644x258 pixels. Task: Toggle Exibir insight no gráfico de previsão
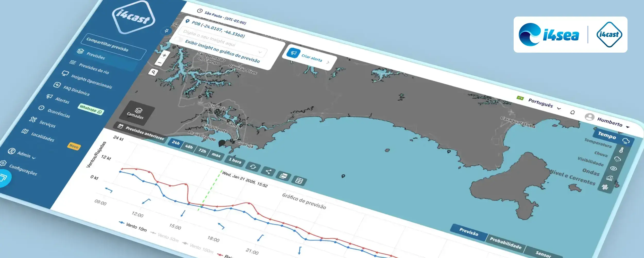click(179, 39)
